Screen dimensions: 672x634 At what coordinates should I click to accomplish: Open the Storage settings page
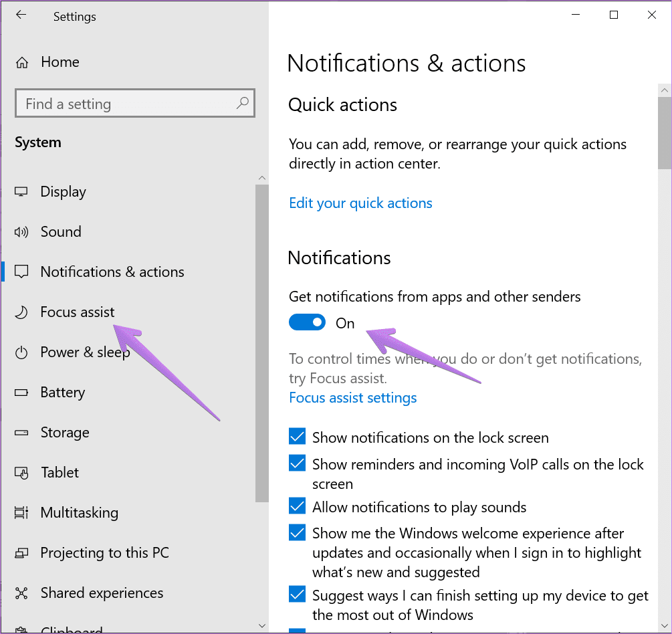64,433
